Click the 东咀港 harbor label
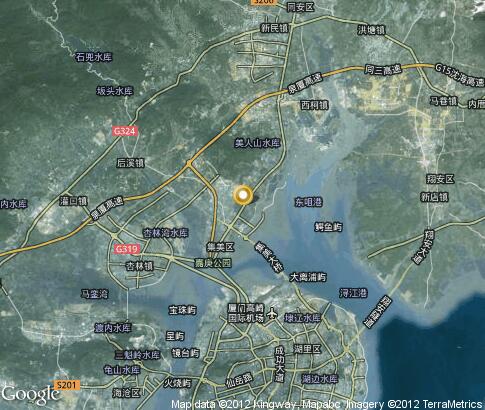The height and width of the screenshot is (410, 485). pyautogui.click(x=308, y=202)
